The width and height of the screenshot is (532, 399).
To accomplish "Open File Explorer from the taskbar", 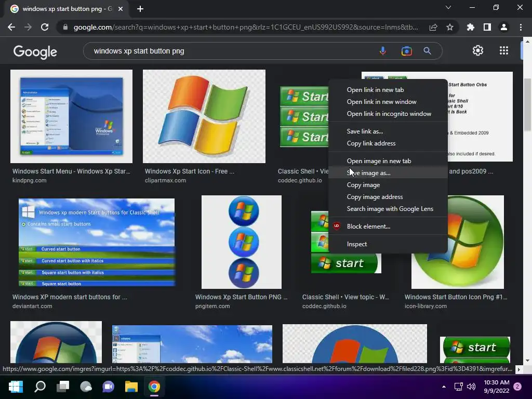I will [131, 387].
